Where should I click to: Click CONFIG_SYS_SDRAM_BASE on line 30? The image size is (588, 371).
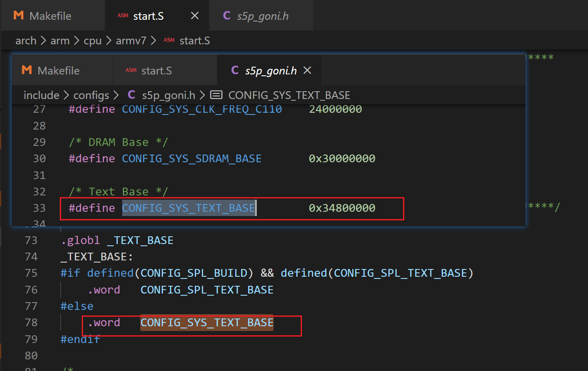pos(191,158)
